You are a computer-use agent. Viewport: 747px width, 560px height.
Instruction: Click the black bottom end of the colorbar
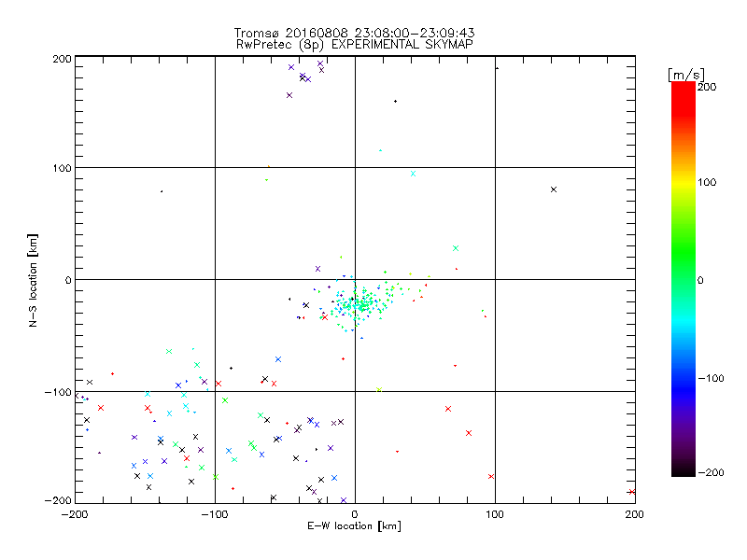684,471
